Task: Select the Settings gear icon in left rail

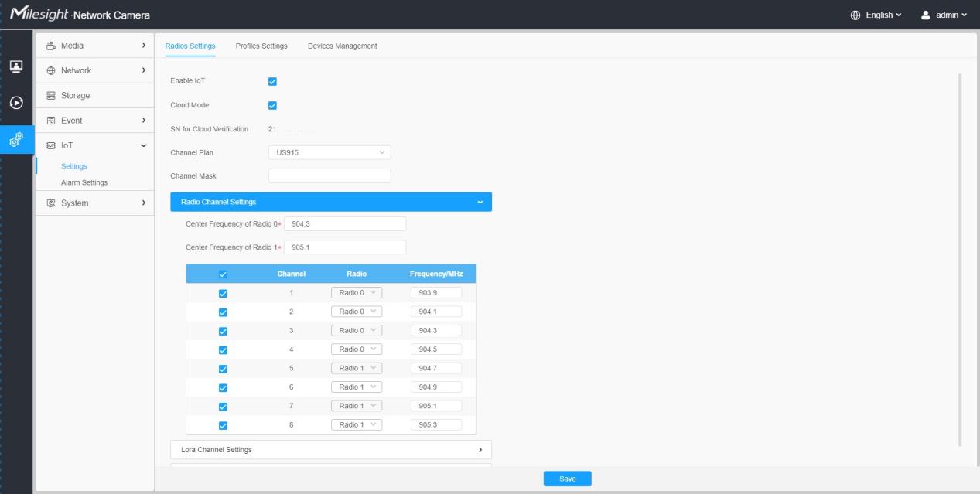Action: pos(15,139)
